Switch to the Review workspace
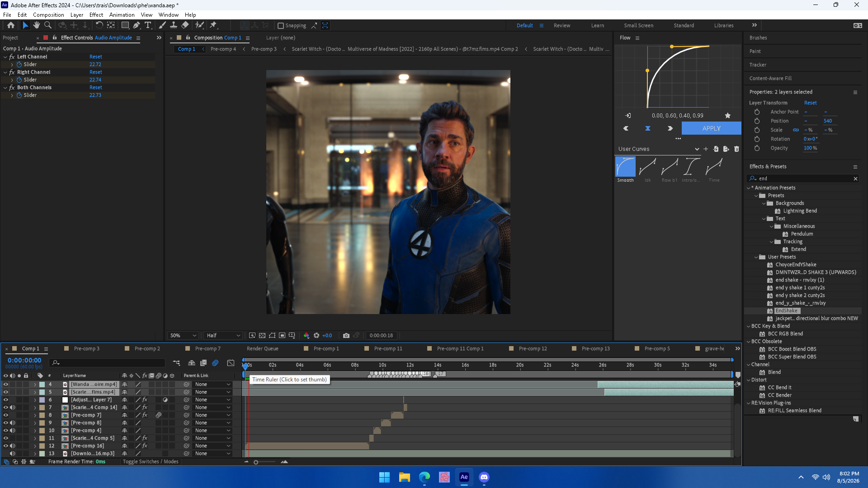Viewport: 868px width, 488px height. tap(562, 26)
